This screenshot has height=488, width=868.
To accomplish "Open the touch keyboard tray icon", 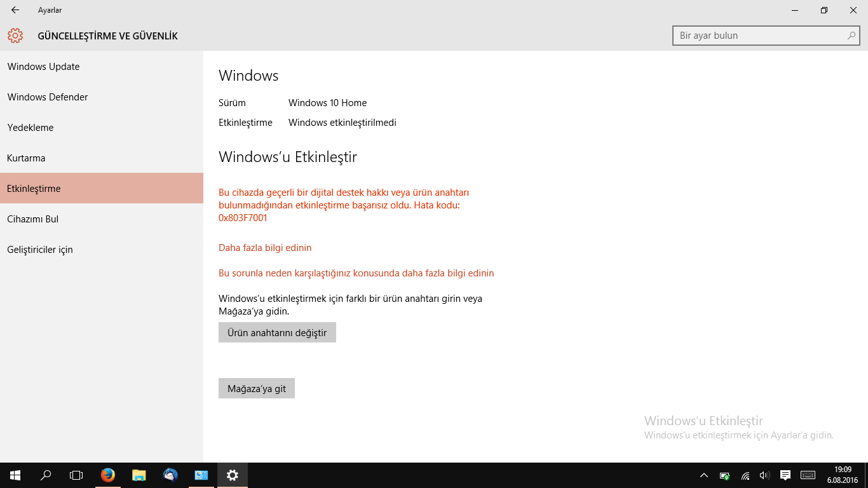I will pyautogui.click(x=808, y=475).
